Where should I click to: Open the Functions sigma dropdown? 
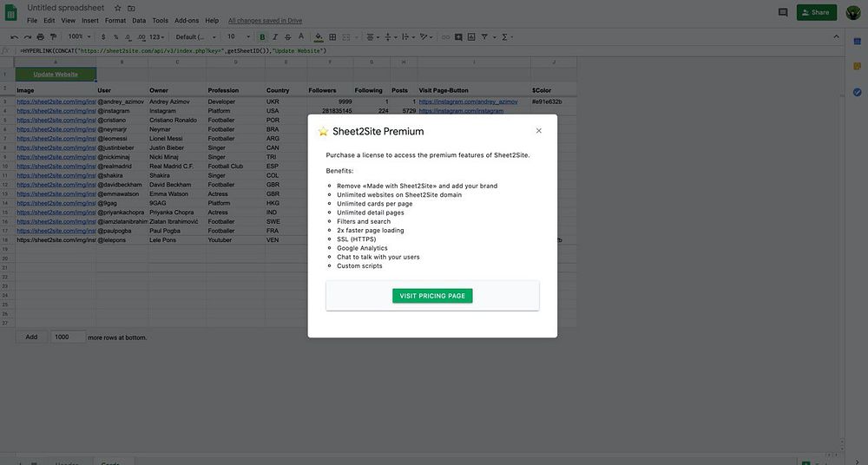(507, 37)
